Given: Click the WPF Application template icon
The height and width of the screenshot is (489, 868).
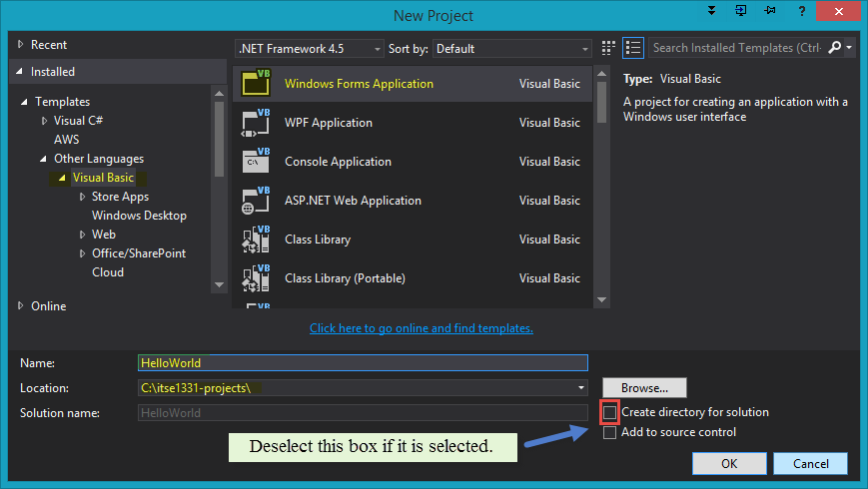Looking at the screenshot, I should 256,123.
